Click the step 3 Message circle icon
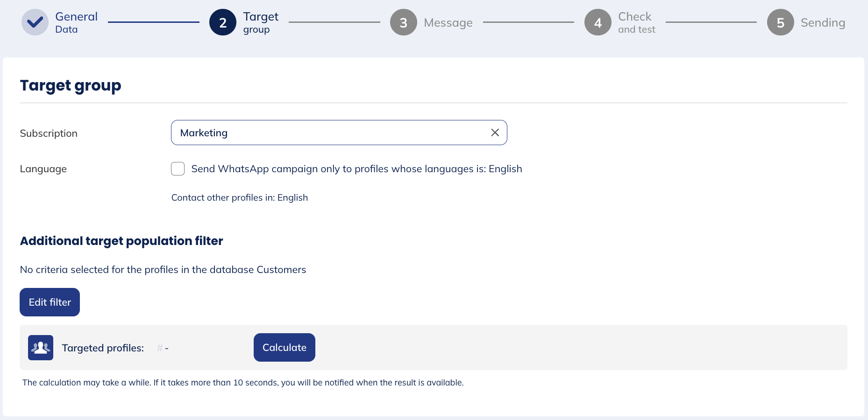The width and height of the screenshot is (868, 420). coord(403,22)
